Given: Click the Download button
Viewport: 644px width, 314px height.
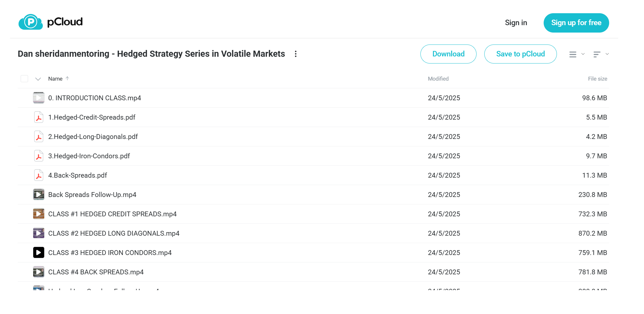Looking at the screenshot, I should [448, 54].
